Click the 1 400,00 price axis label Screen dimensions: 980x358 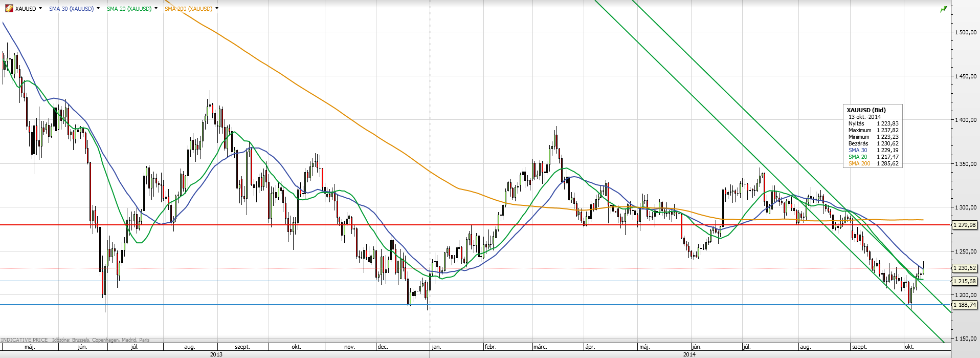[966, 120]
